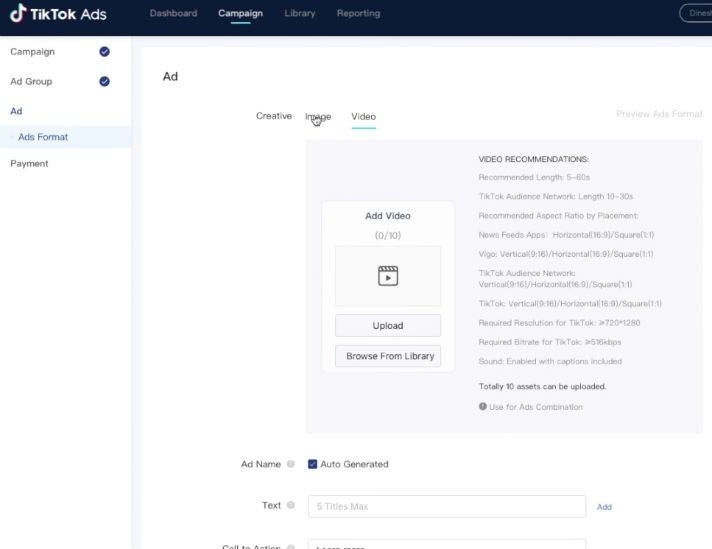Select Ads Format in the sidebar
Screen dimensions: 712x549
click(43, 137)
